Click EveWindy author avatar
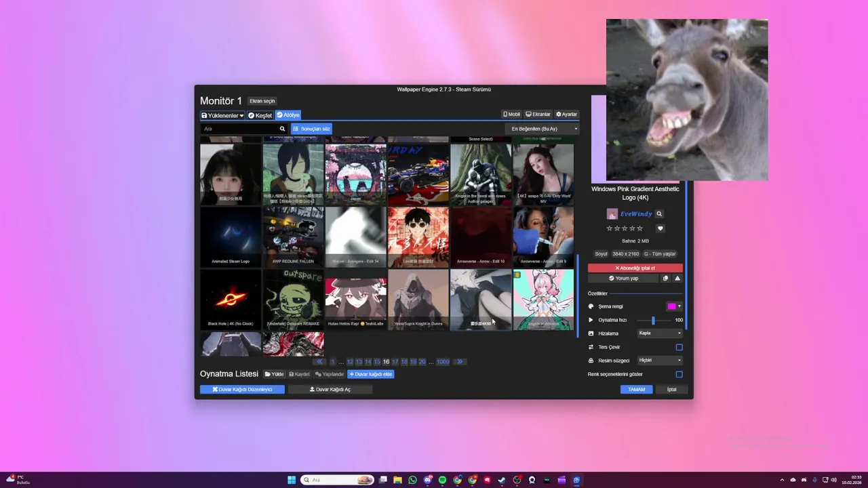The width and height of the screenshot is (868, 488). 612,213
